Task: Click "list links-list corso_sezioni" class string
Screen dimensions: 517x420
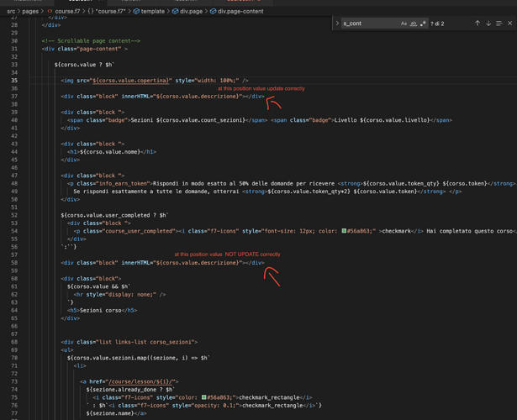Action: tap(145, 342)
